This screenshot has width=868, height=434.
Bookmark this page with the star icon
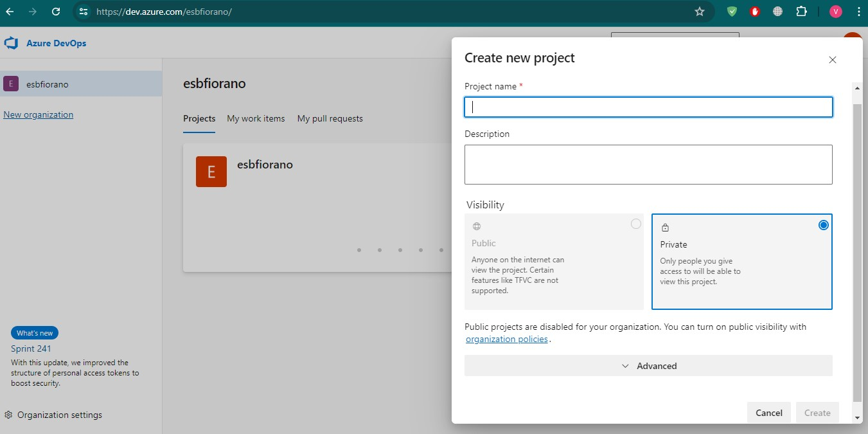(700, 12)
